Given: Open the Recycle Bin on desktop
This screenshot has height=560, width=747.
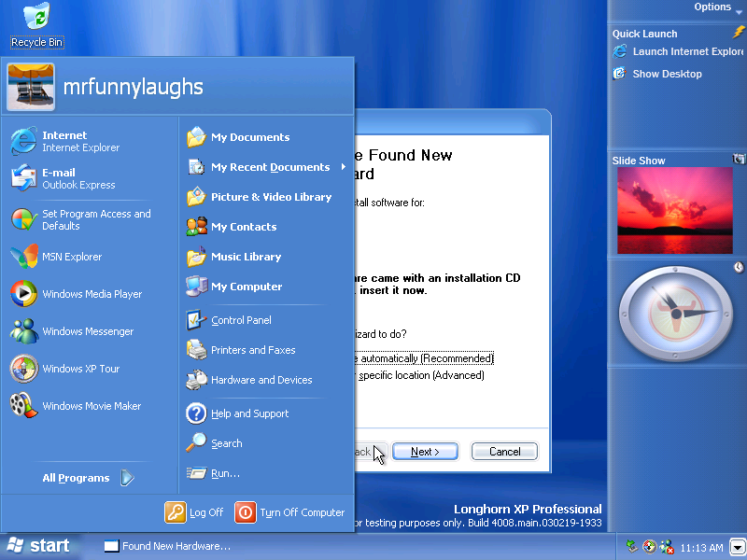Looking at the screenshot, I should [x=36, y=25].
